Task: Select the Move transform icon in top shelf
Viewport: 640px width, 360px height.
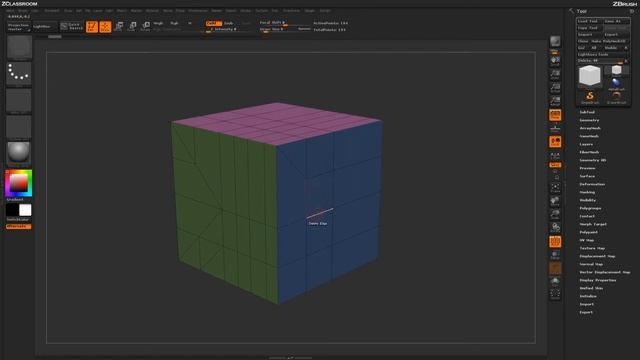Action: pos(119,27)
